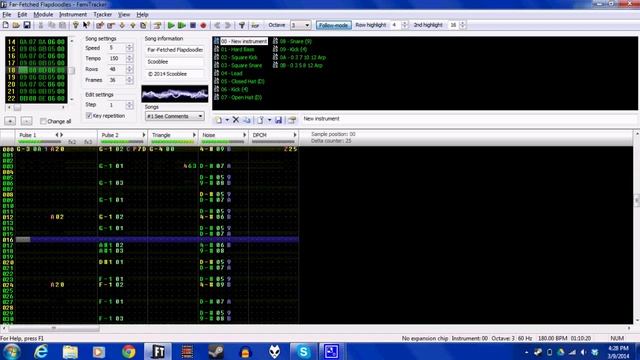Go to previous song arrow
The image size is (640, 360).
point(217,25)
